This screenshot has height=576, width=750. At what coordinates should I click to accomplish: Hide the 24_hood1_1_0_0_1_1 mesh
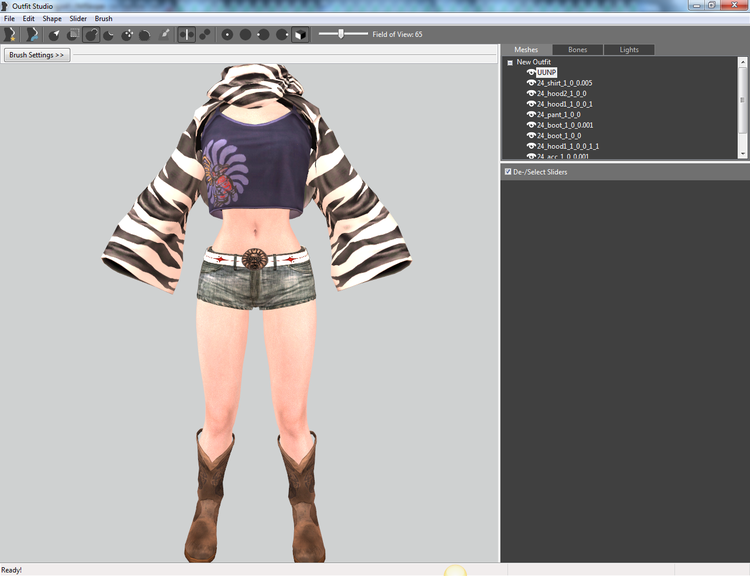[x=531, y=146]
